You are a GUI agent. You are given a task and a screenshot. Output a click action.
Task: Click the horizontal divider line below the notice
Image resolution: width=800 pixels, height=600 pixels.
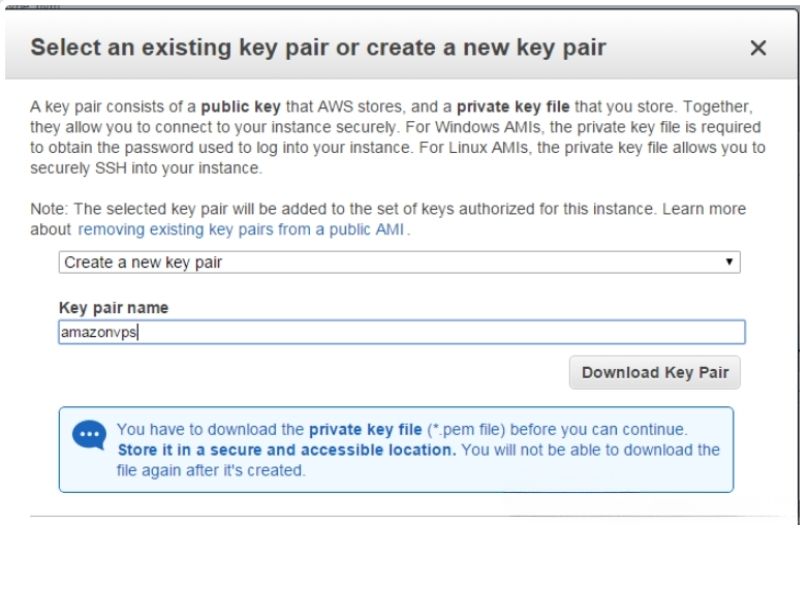(411, 516)
